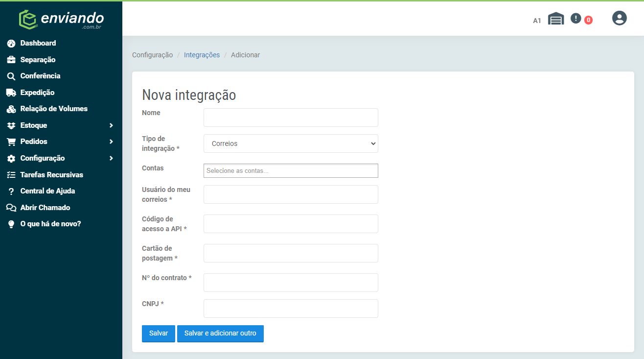The height and width of the screenshot is (359, 644).
Task: Focus Cartão de postagem input
Action: (291, 253)
